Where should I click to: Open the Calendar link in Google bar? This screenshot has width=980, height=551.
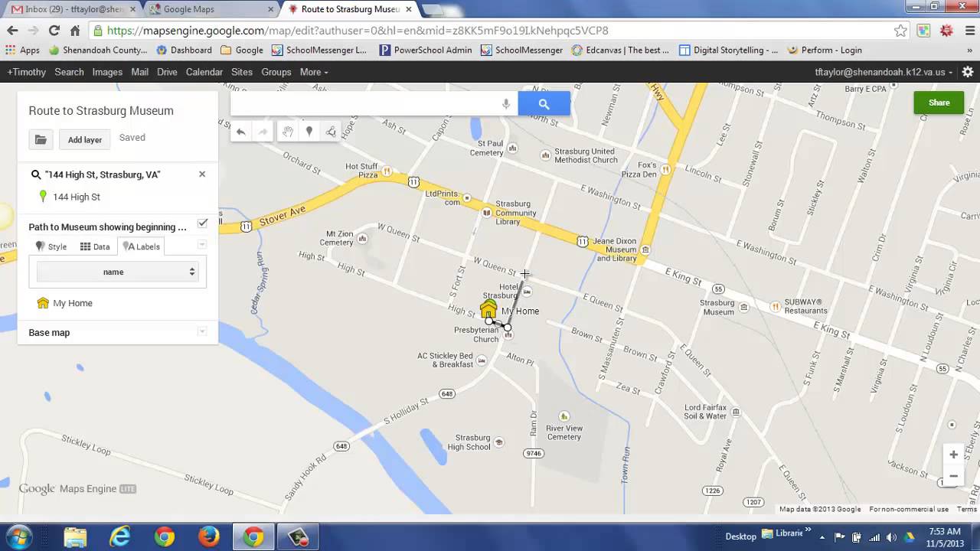(x=204, y=72)
